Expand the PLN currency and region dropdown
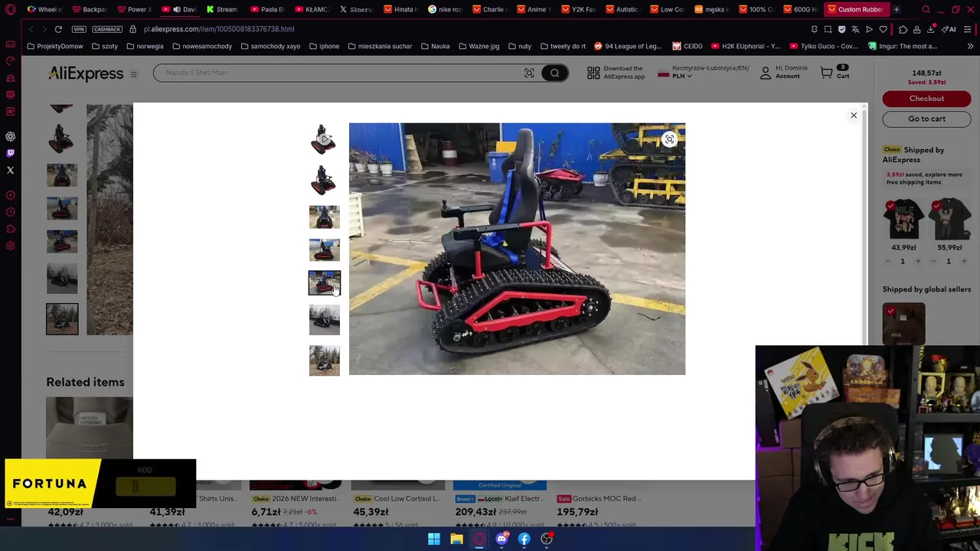Screen dimensions: 980x551 [704, 72]
